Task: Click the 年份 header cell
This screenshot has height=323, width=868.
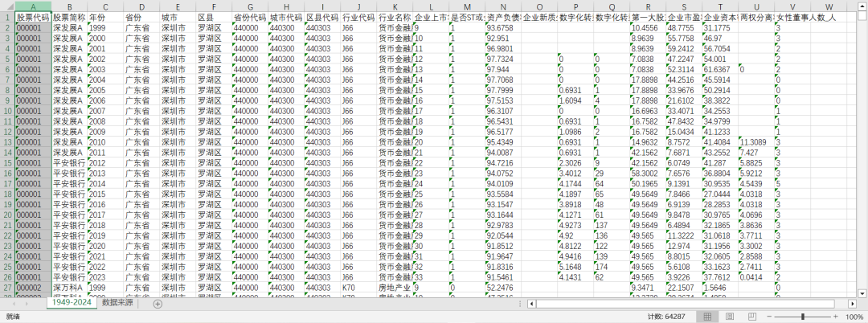Action: point(105,18)
